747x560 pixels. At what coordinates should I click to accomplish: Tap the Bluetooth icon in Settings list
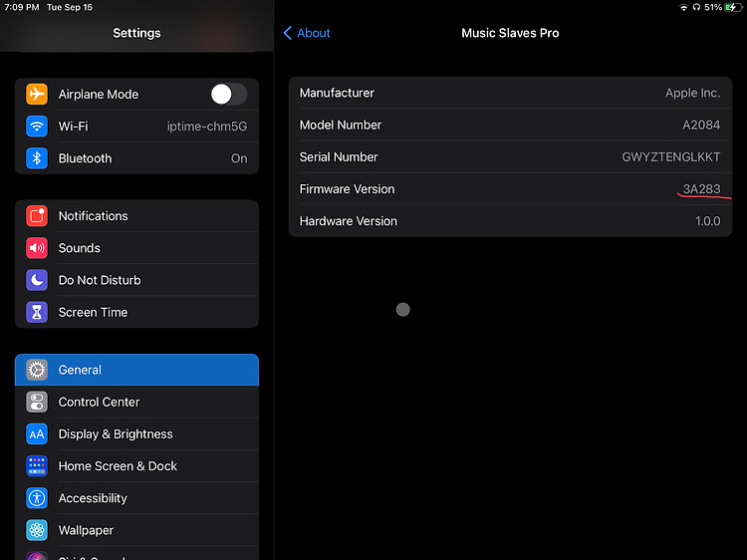coord(37,158)
